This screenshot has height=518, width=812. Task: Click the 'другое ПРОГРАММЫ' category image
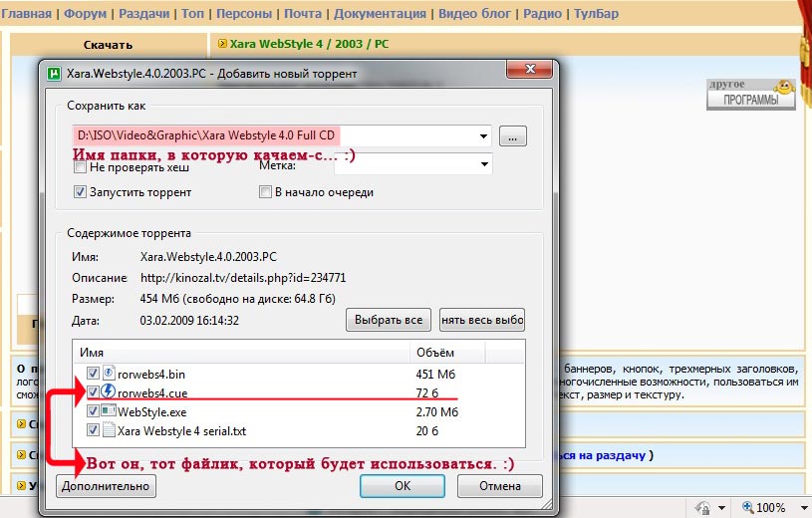(751, 94)
